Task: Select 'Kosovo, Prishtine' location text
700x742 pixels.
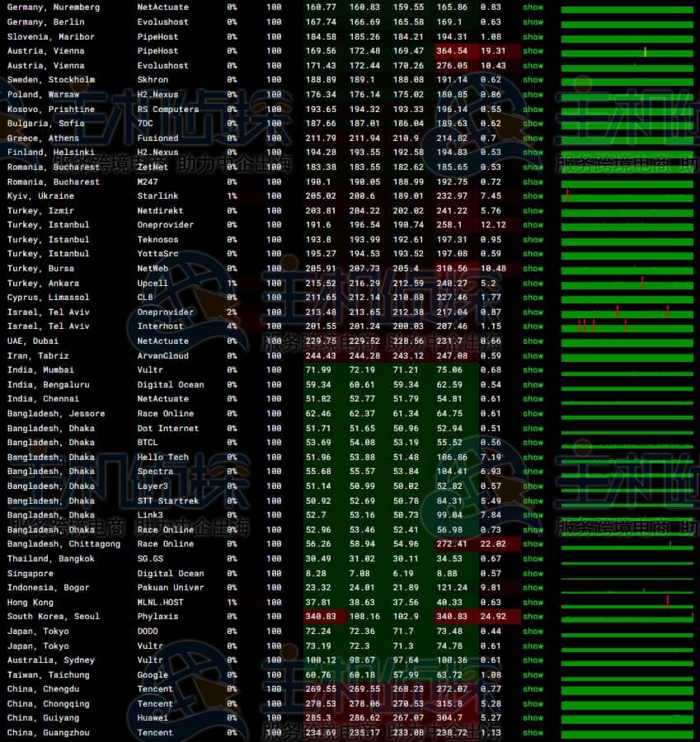Action: pos(50,110)
